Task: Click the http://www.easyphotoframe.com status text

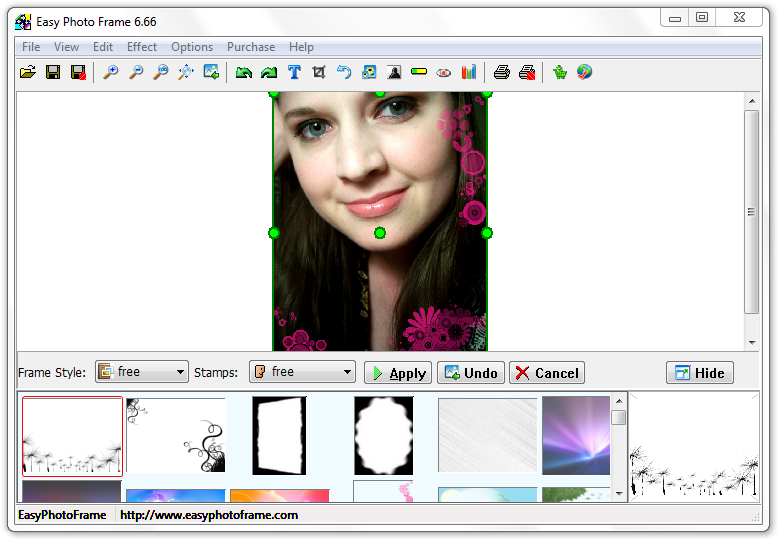Action: coord(209,515)
